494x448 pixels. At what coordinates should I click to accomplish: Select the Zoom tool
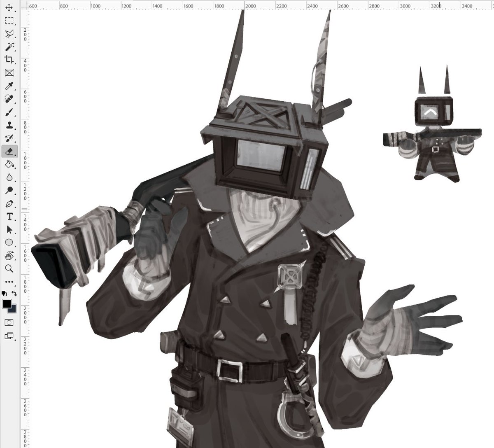[9, 268]
